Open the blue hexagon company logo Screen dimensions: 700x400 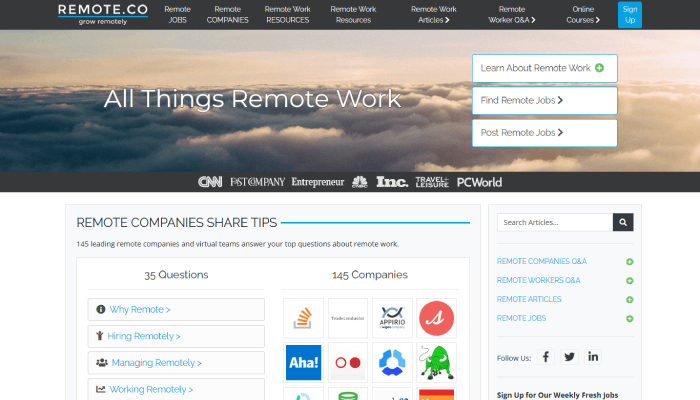(x=392, y=362)
